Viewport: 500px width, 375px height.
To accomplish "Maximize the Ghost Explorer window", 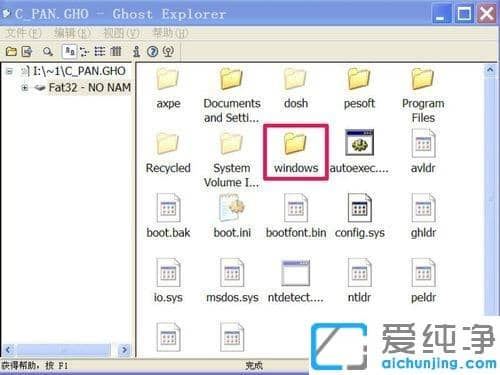I will tap(464, 14).
